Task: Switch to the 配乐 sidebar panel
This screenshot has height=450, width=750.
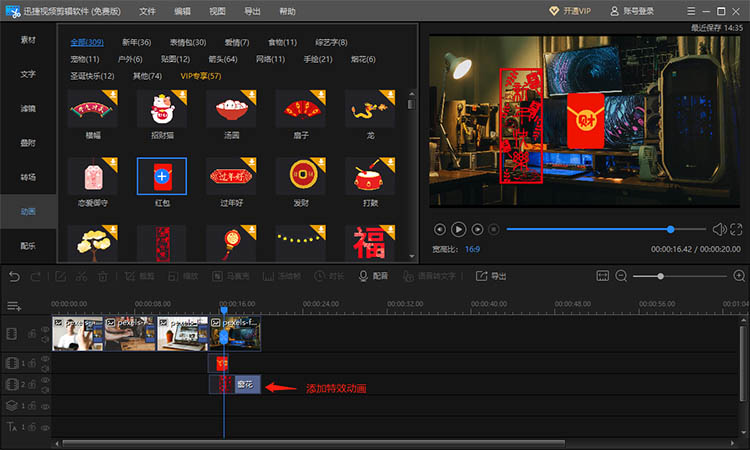Action: click(28, 246)
